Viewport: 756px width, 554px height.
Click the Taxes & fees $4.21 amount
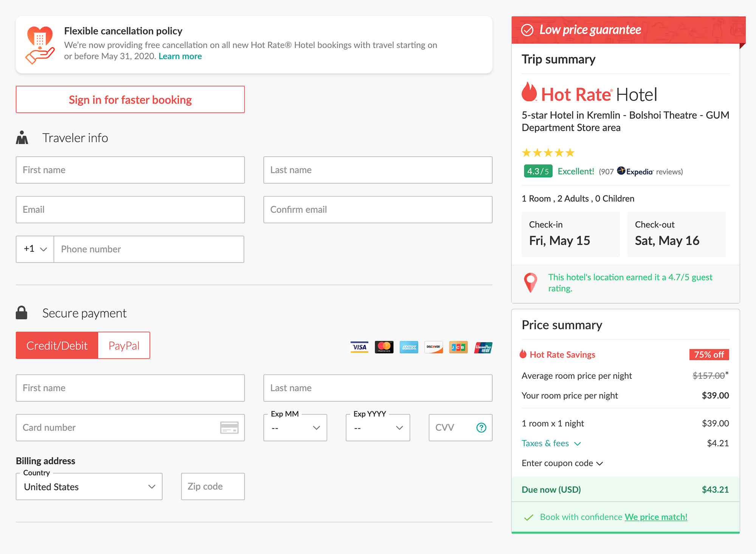pos(718,443)
